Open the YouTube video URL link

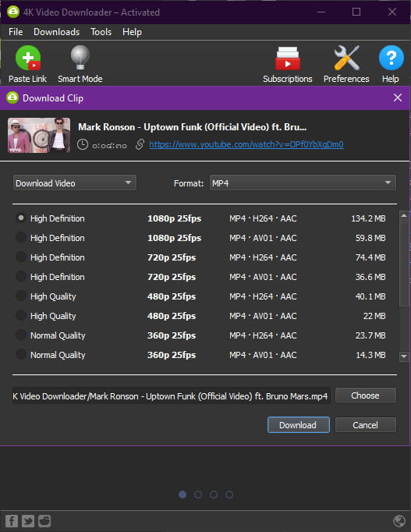pos(246,144)
